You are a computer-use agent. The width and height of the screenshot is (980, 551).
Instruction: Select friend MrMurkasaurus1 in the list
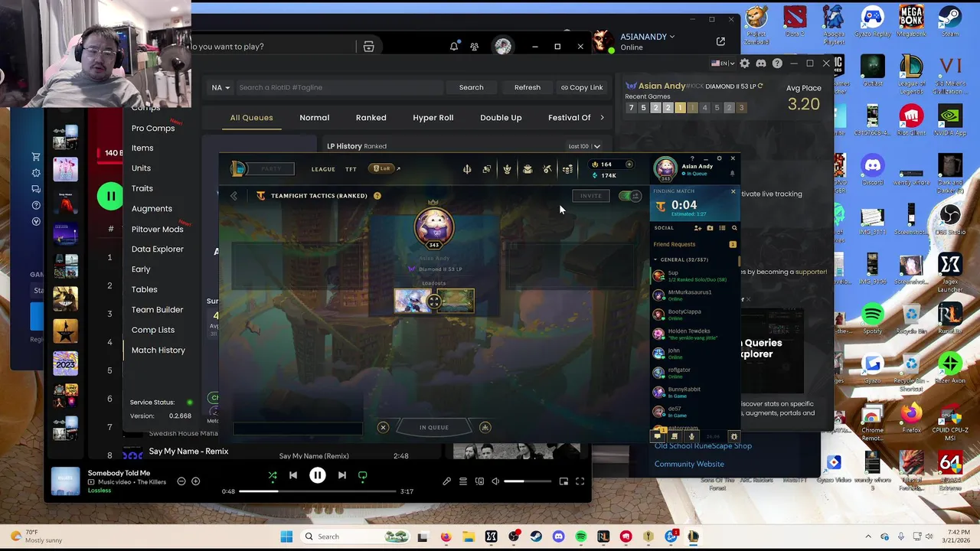tap(694, 295)
